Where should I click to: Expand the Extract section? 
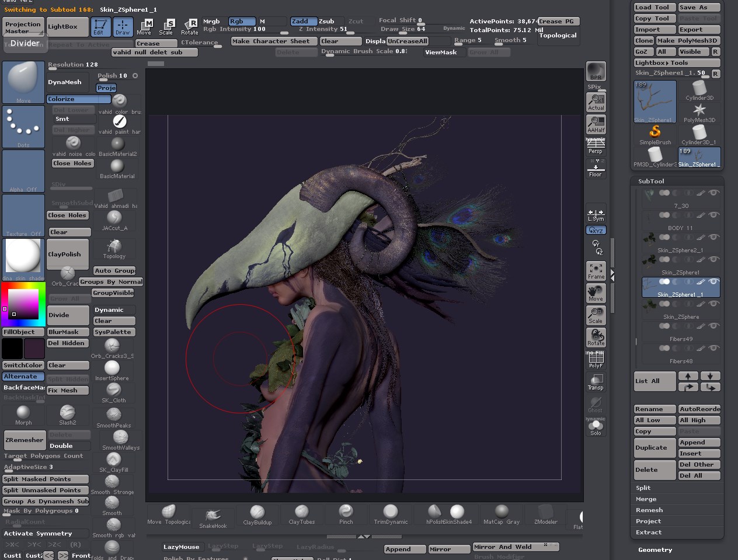click(649, 532)
